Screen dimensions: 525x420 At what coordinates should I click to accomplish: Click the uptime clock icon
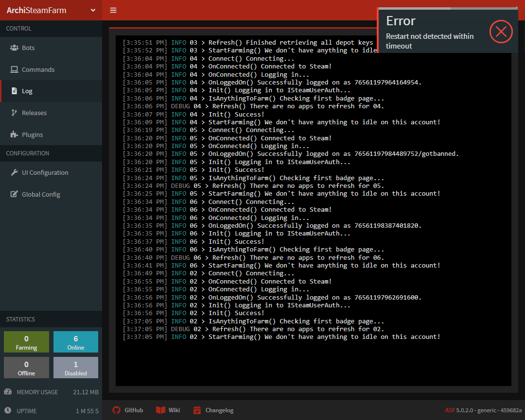click(8, 411)
